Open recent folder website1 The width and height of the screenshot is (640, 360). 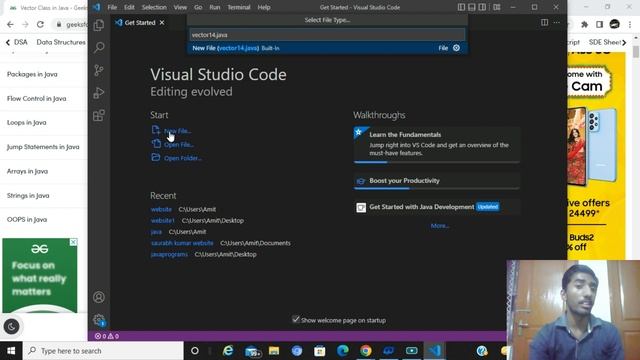pyautogui.click(x=162, y=220)
